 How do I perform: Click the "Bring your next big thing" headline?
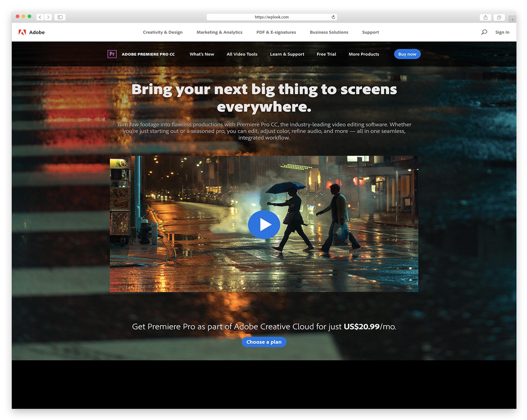point(264,97)
